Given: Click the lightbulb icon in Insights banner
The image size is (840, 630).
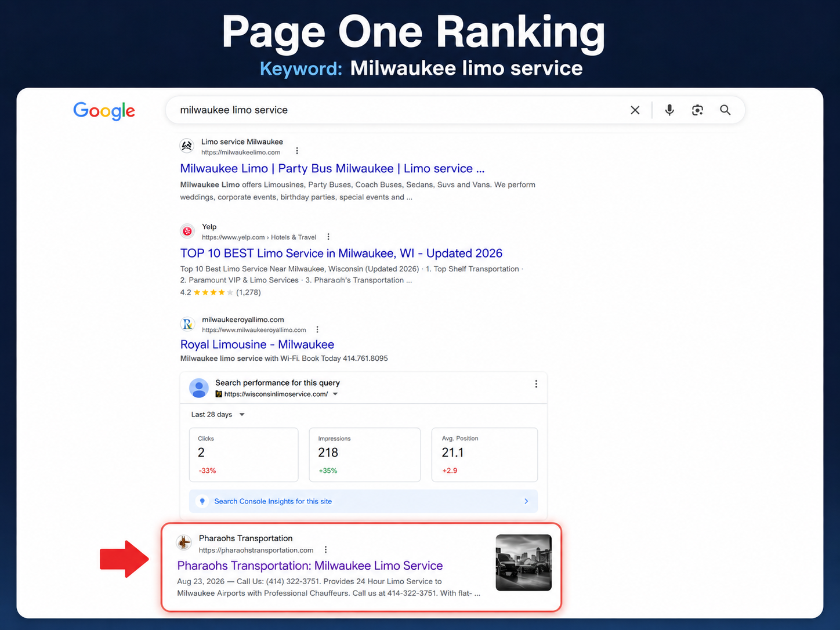Looking at the screenshot, I should point(202,501).
